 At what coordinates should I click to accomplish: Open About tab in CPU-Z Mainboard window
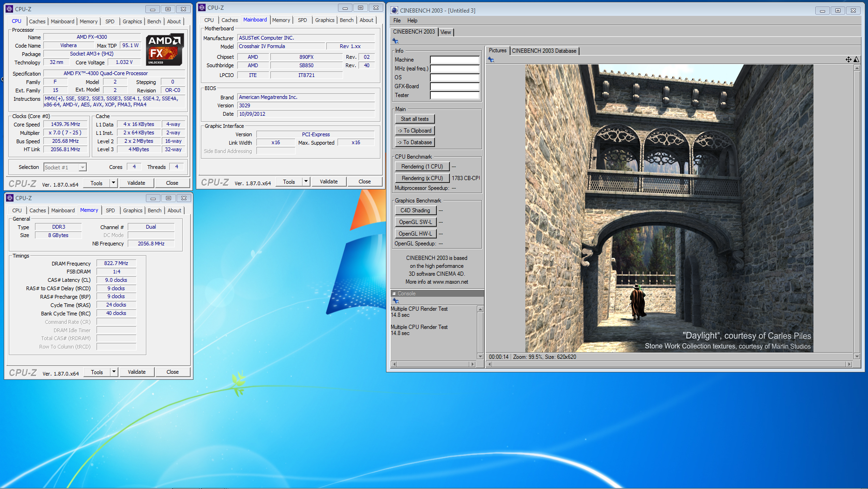[x=366, y=20]
